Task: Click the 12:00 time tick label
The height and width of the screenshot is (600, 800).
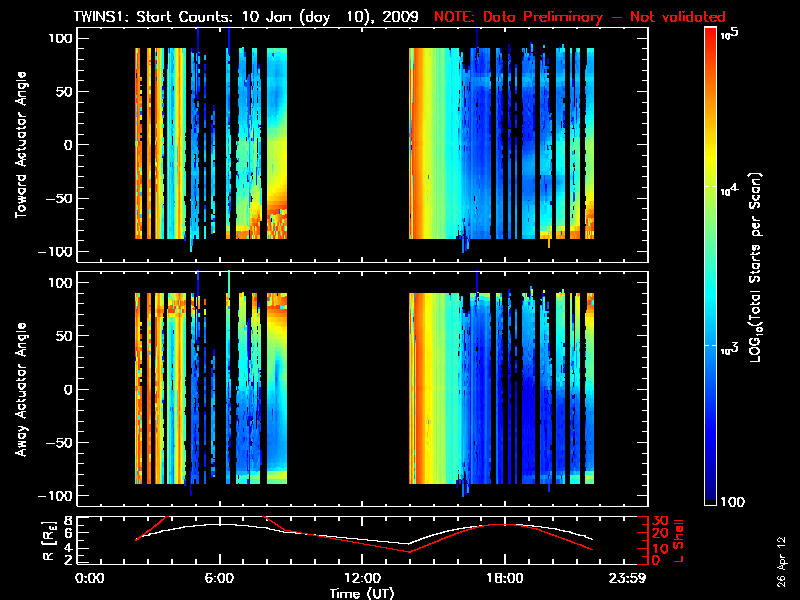Action: click(x=362, y=578)
